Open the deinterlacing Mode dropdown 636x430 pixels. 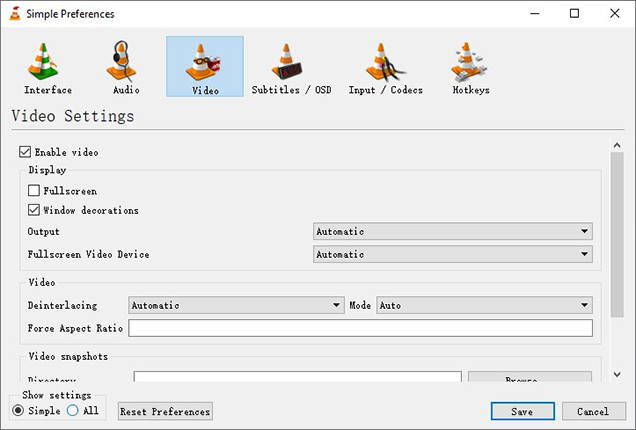(484, 305)
